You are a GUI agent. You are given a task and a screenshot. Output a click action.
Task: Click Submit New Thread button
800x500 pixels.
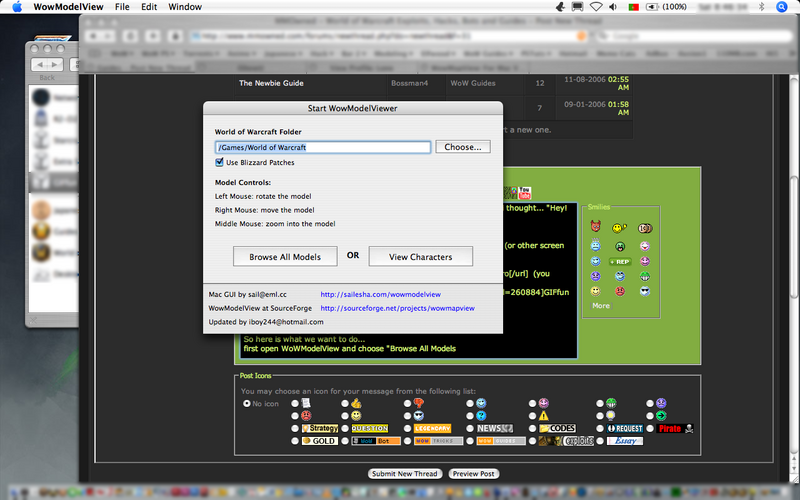tap(405, 473)
